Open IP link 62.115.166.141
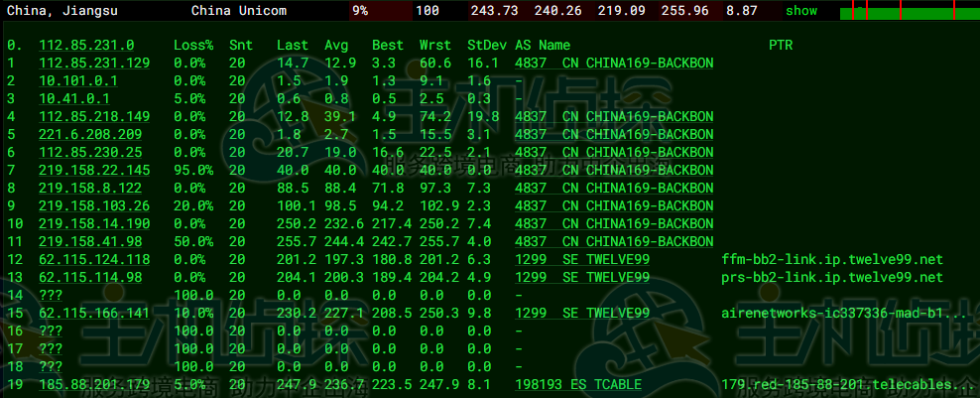 coord(94,313)
